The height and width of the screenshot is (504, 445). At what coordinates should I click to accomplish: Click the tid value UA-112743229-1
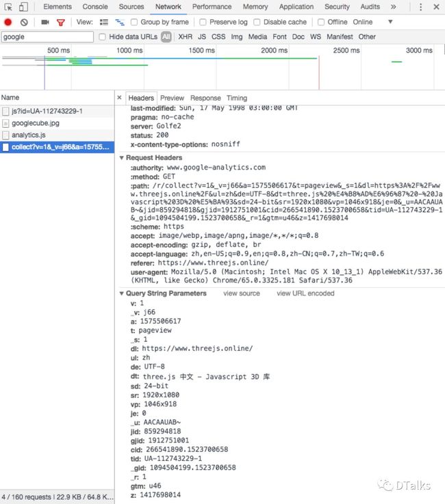(x=173, y=458)
